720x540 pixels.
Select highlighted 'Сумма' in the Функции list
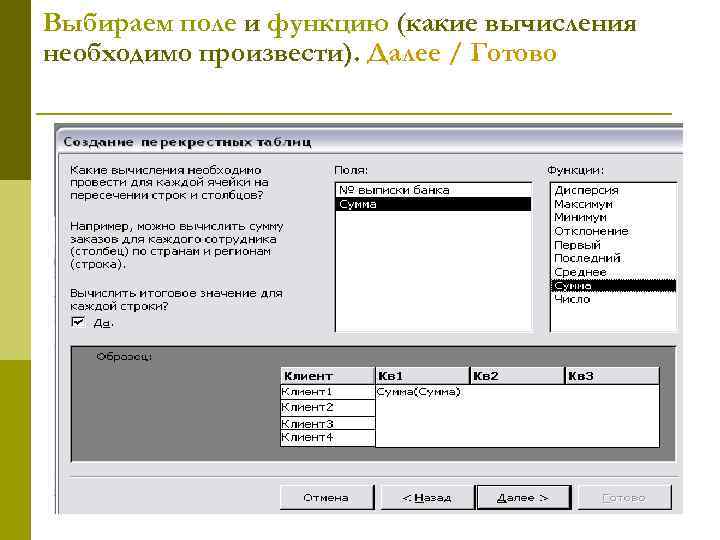click(x=613, y=286)
